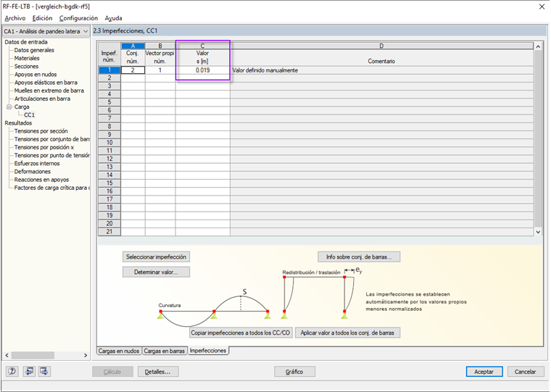
Task: Select table row header 21
Action: [x=109, y=231]
